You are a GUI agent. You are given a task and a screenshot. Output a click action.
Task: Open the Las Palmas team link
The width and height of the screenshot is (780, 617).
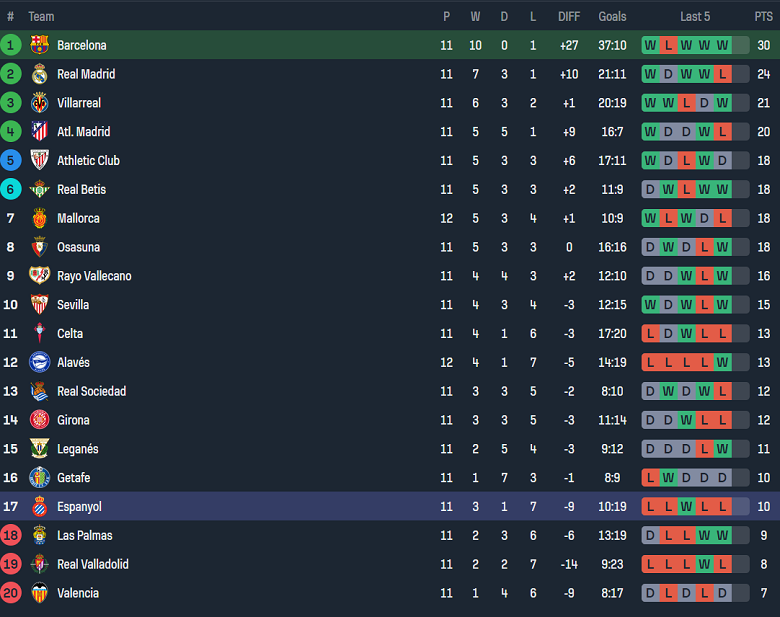point(84,536)
